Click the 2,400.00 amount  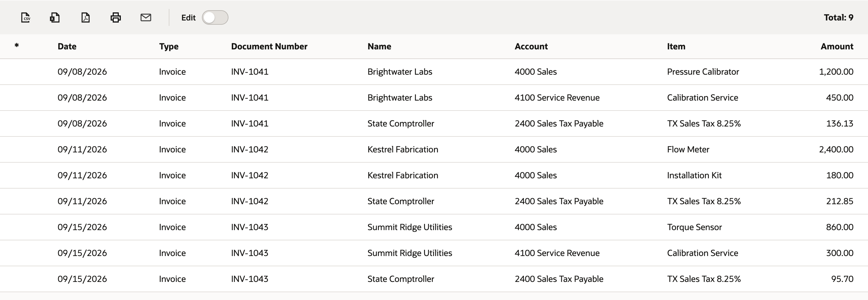836,149
